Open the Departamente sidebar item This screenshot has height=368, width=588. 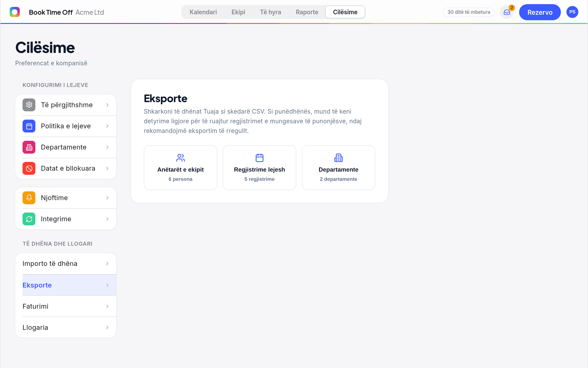coord(66,147)
